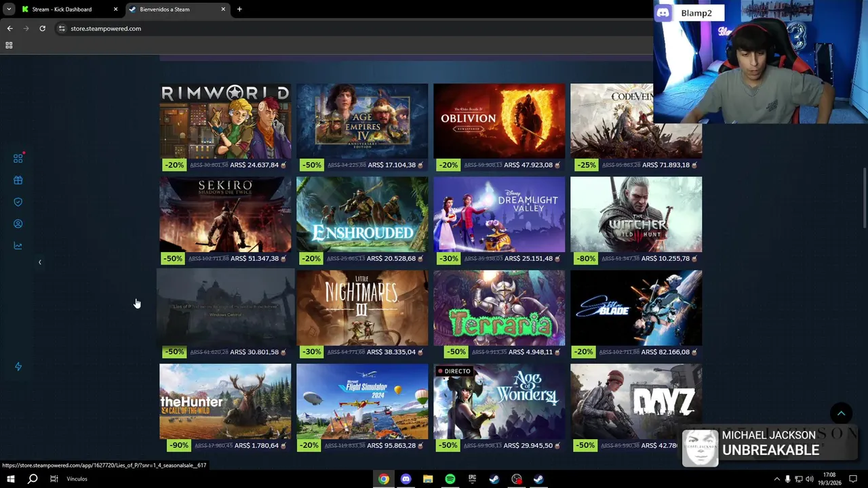Open the Age of Empires IV capsule
The width and height of the screenshot is (868, 488).
click(x=362, y=121)
